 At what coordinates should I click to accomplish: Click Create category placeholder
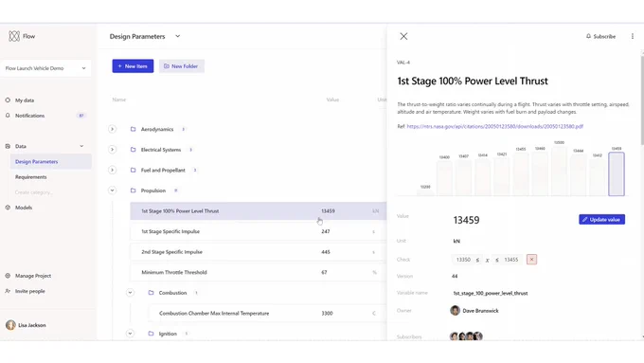[33, 192]
